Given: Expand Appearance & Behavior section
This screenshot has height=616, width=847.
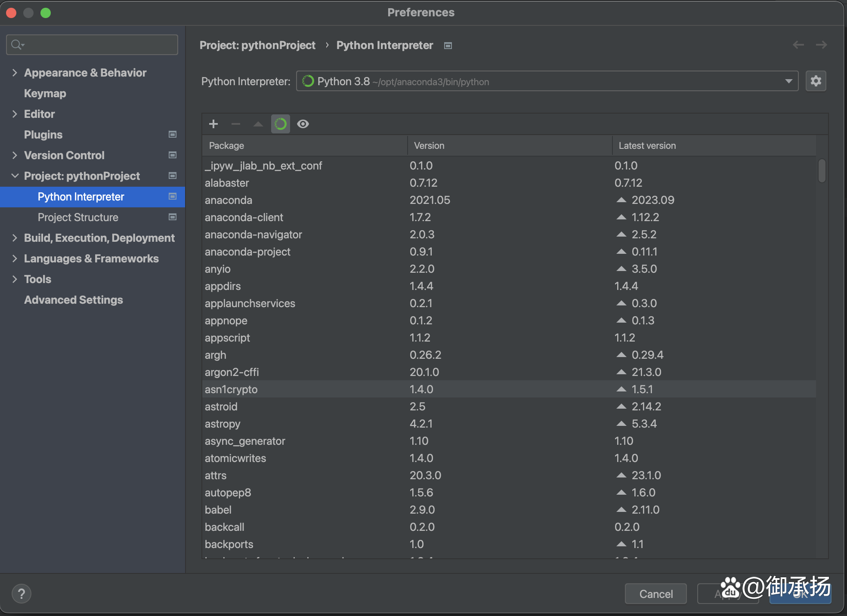Looking at the screenshot, I should coord(15,73).
